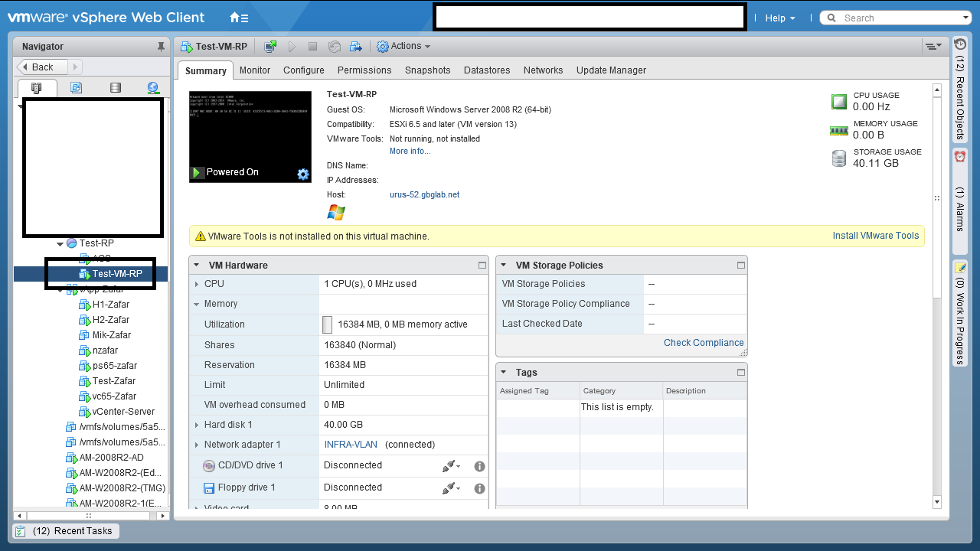Open the Storage view in Navigator
The width and height of the screenshot is (980, 551).
pyautogui.click(x=115, y=87)
